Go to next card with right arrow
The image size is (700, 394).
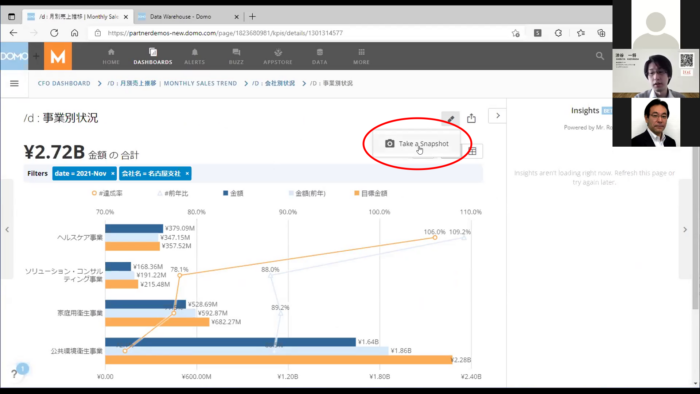685,229
